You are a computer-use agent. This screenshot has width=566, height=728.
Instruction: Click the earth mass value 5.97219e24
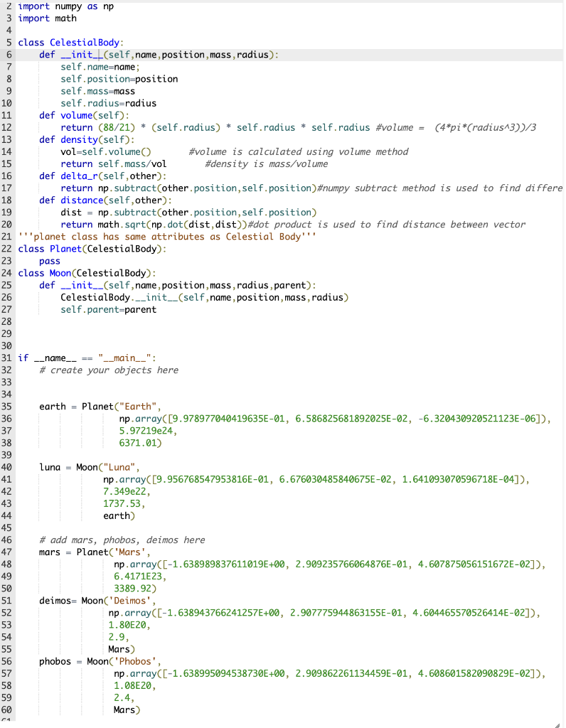click(148, 431)
